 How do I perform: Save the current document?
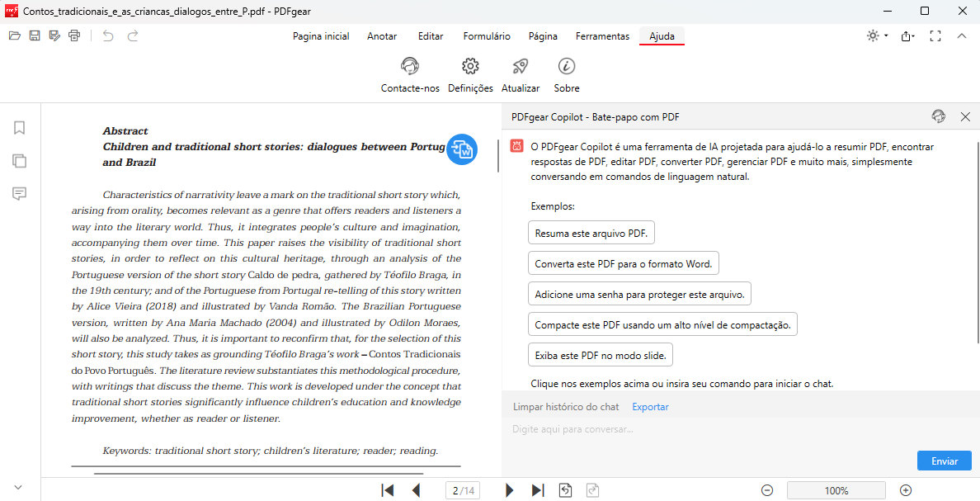pyautogui.click(x=35, y=36)
